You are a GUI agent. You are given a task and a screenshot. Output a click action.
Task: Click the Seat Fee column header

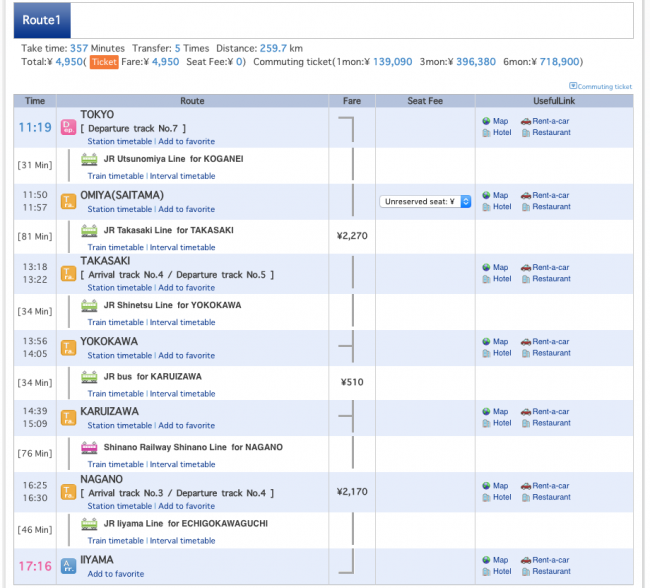click(x=425, y=101)
